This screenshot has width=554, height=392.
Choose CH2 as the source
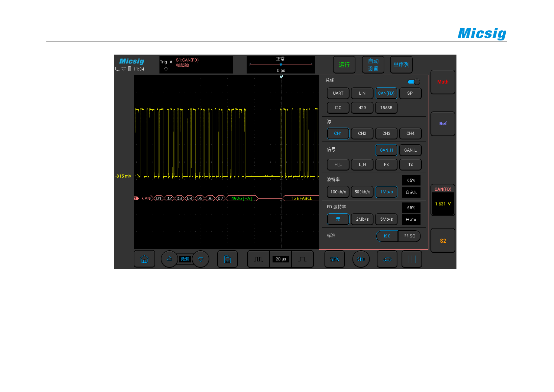tap(362, 134)
